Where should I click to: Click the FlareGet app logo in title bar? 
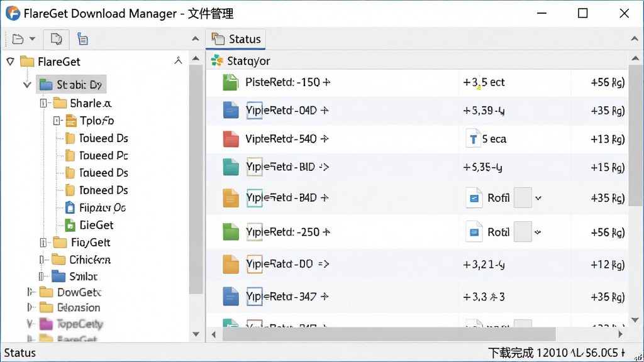pyautogui.click(x=13, y=13)
